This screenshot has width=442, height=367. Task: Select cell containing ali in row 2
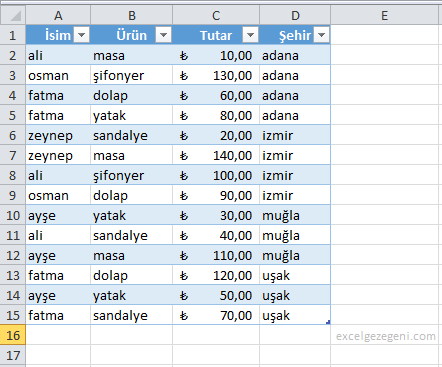coord(58,55)
